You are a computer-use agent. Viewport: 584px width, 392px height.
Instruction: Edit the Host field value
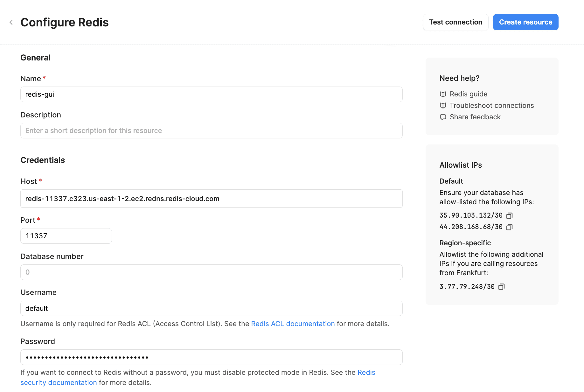pyautogui.click(x=211, y=199)
